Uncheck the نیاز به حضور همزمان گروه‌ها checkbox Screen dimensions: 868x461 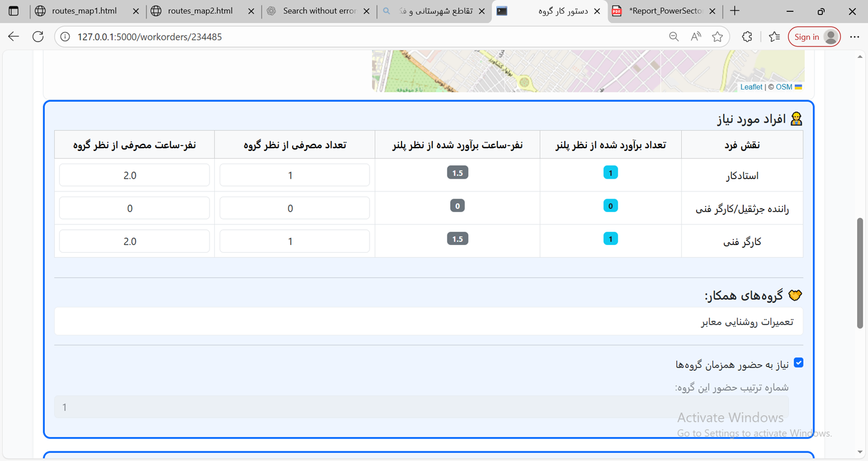tap(799, 362)
